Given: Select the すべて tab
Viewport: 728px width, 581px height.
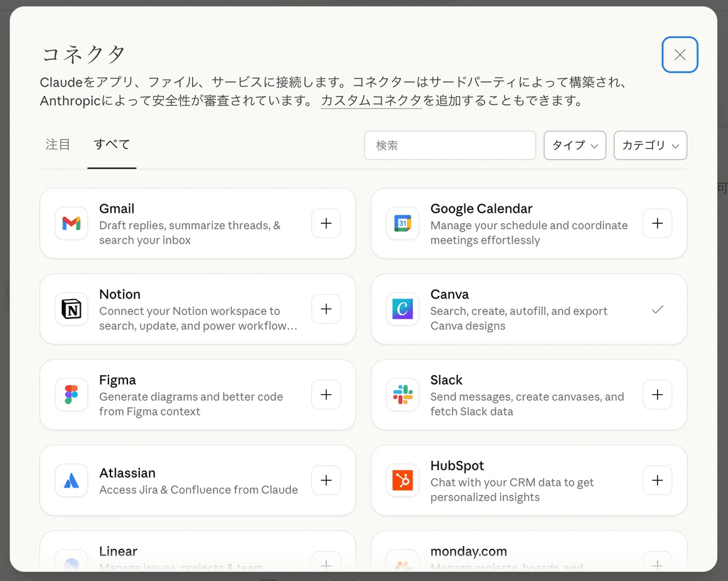Looking at the screenshot, I should 112,144.
